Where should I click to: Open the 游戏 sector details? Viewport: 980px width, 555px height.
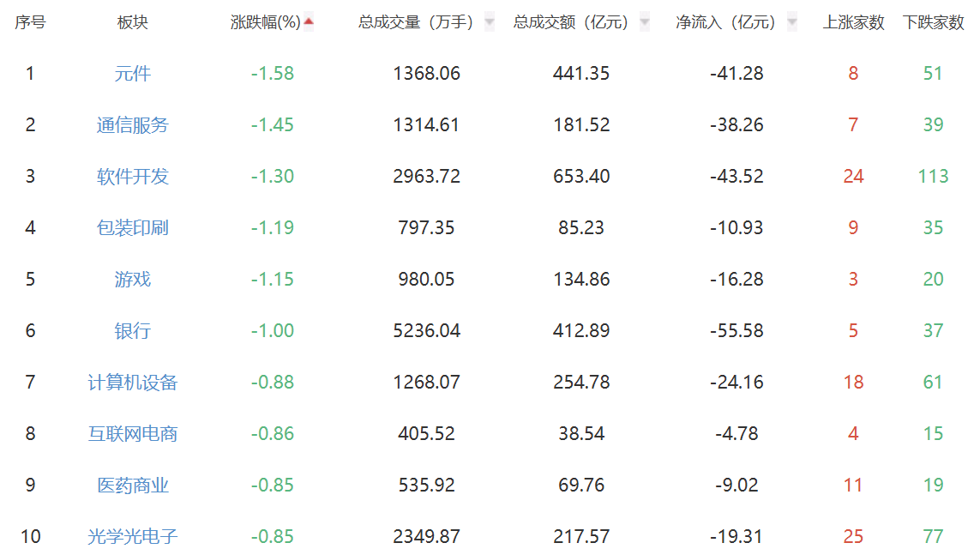click(x=134, y=279)
